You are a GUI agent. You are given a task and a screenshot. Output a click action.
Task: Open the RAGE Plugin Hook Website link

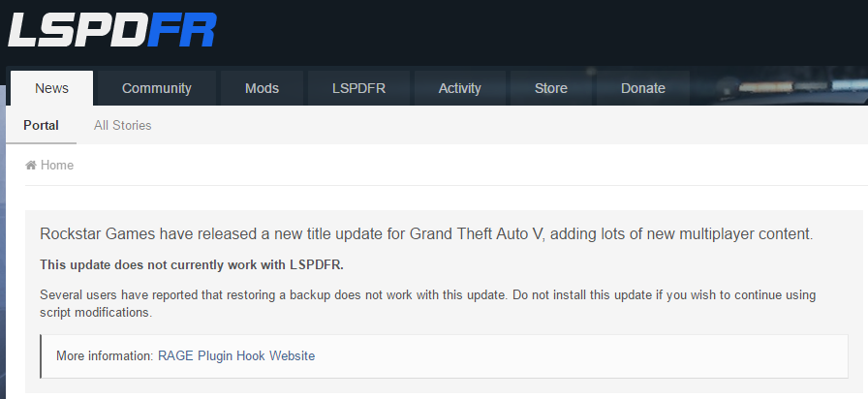tap(236, 355)
